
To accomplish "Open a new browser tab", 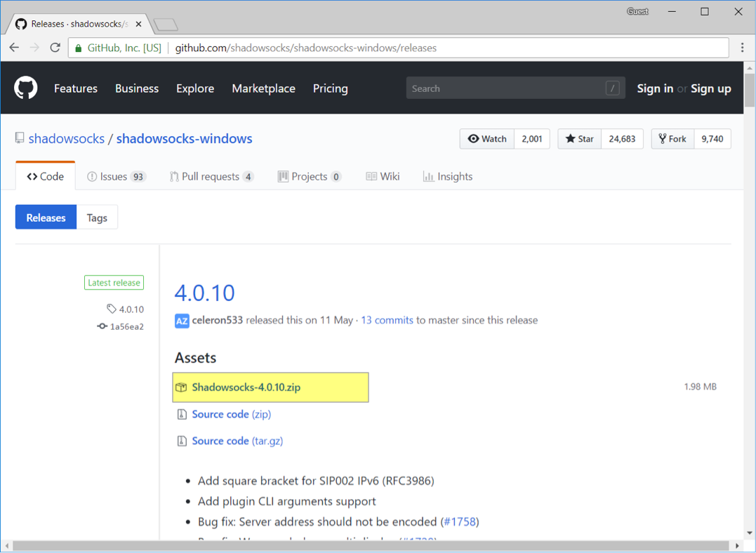I will [x=166, y=25].
